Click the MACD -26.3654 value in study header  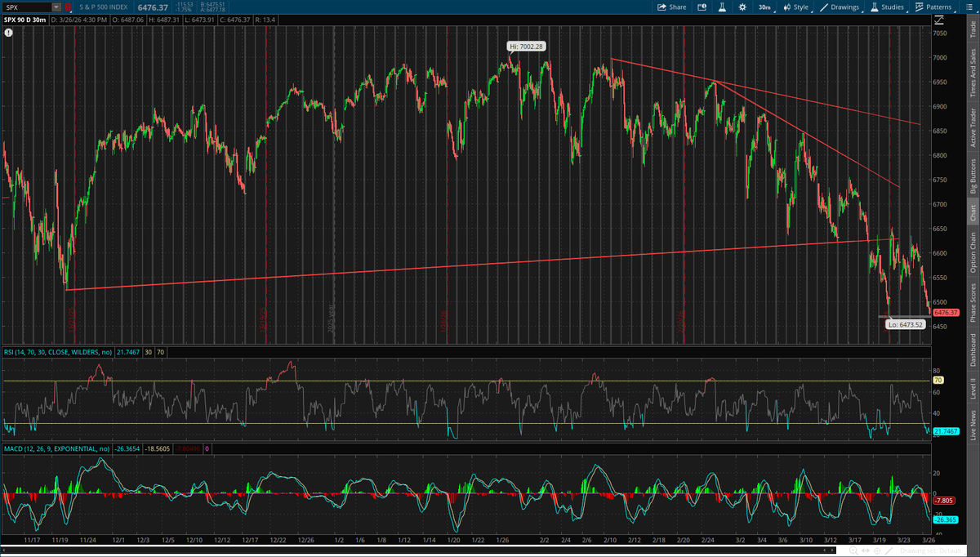(128, 448)
